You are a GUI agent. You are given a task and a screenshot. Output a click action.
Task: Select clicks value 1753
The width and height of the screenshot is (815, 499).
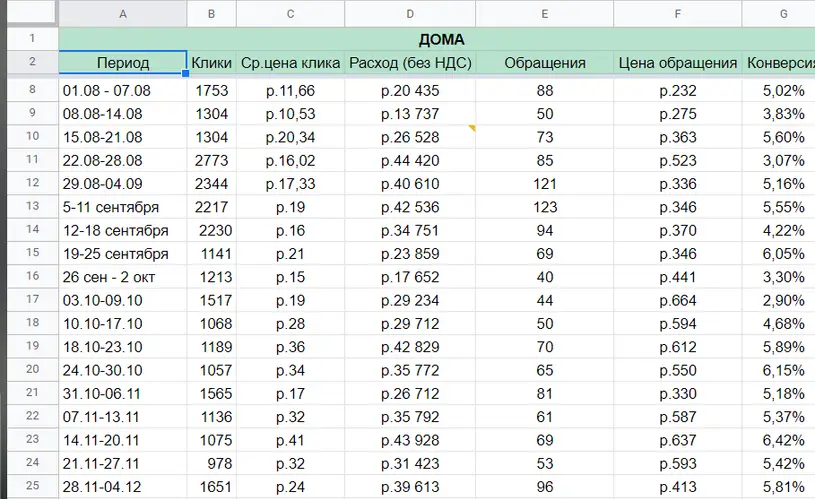click(212, 90)
